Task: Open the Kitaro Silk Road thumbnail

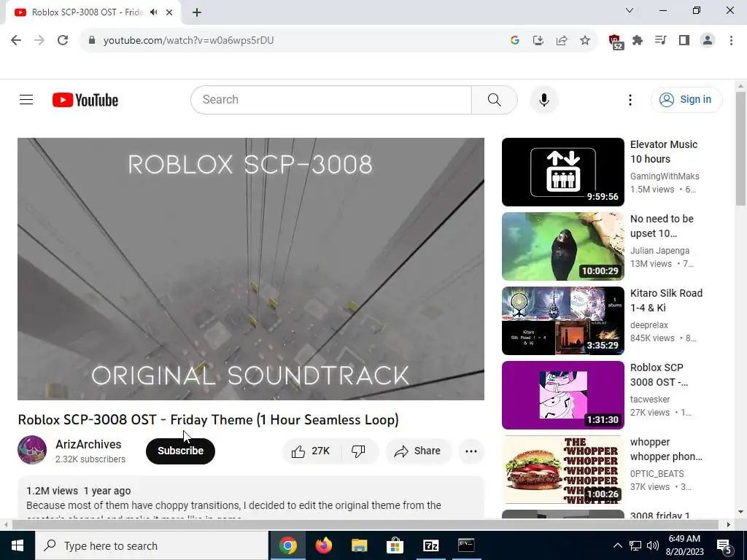Action: [562, 321]
